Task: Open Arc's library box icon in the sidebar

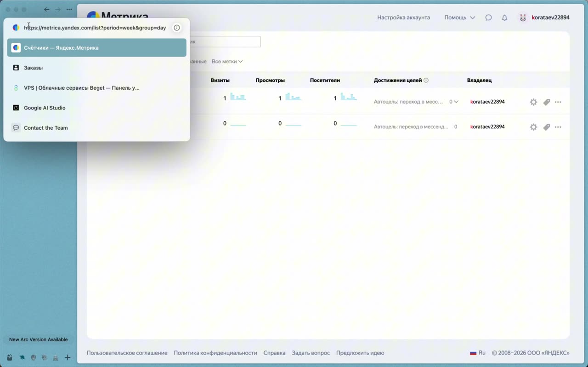Action: click(x=10, y=357)
